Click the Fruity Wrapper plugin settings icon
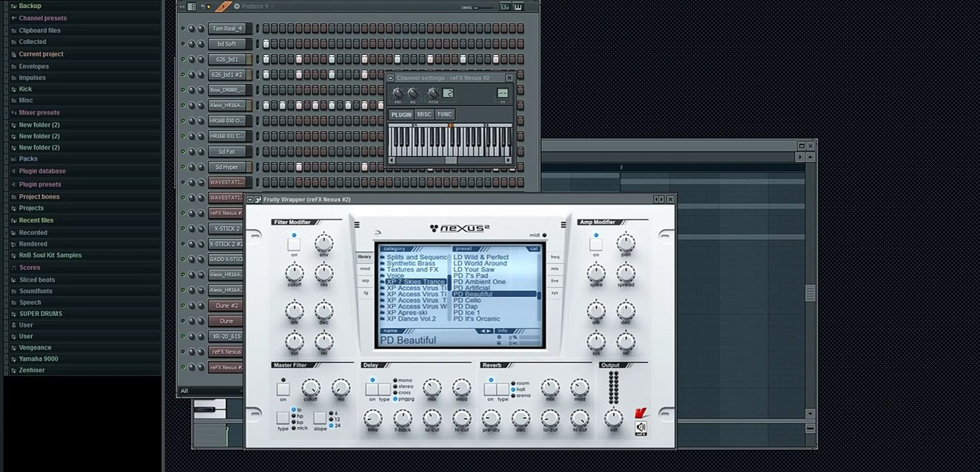Screen dimensions: 980x472 (x=258, y=199)
